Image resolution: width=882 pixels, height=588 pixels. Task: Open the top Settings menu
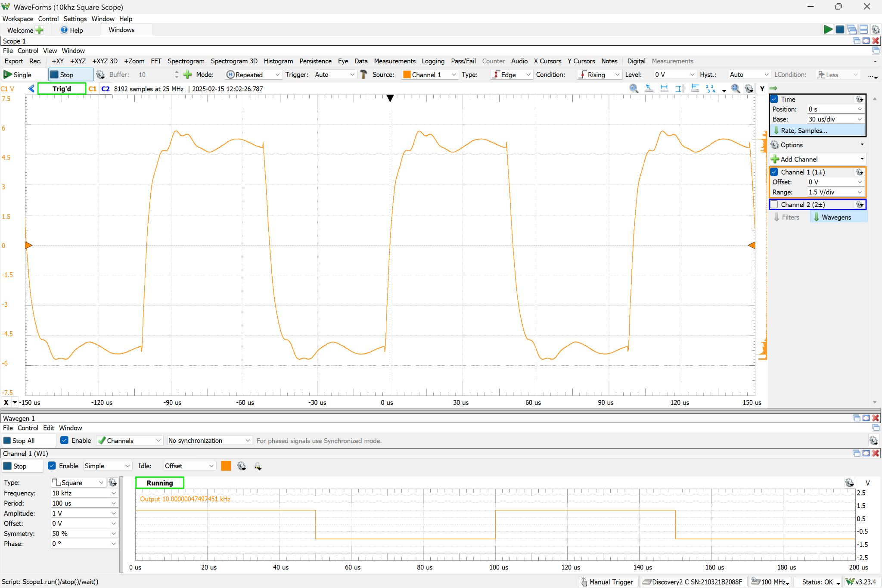75,19
